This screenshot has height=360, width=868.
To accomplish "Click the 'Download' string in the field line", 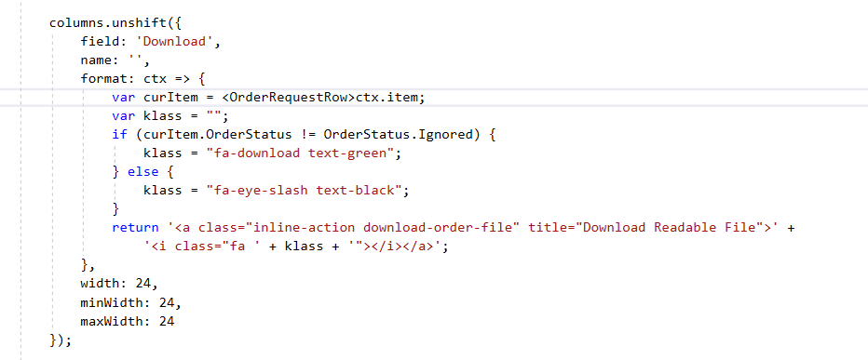I will click(174, 42).
